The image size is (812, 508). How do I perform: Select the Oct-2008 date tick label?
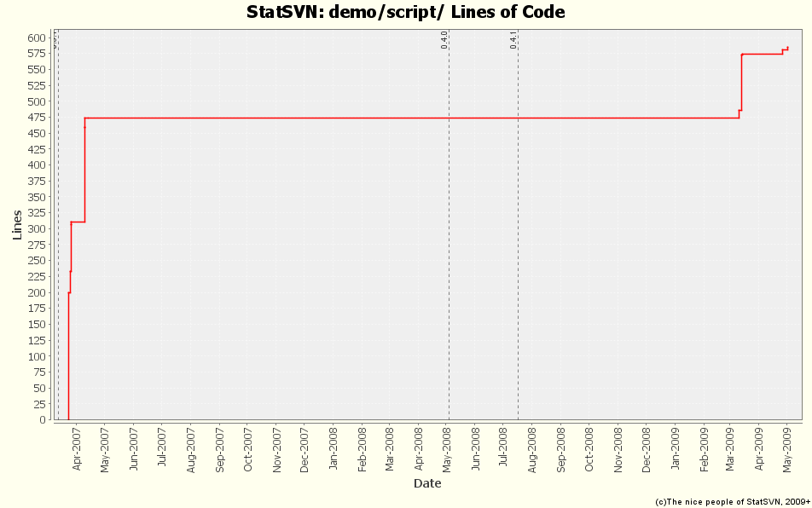pyautogui.click(x=589, y=448)
